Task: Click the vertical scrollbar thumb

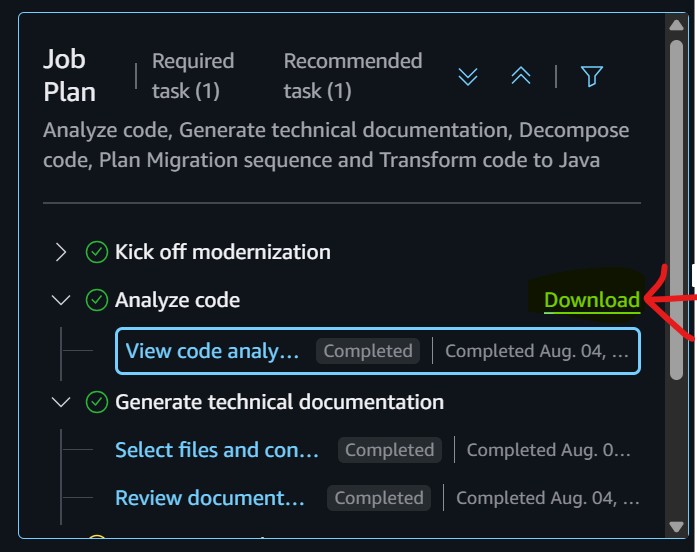Action: click(676, 210)
